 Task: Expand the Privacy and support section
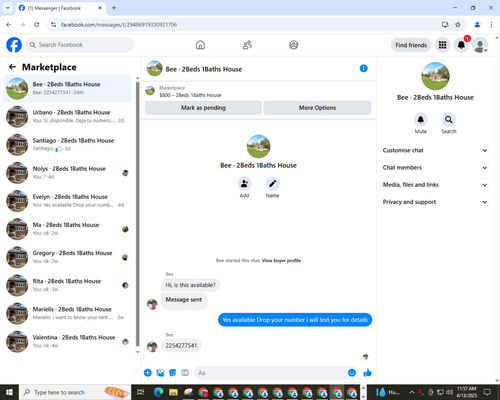[x=435, y=202]
